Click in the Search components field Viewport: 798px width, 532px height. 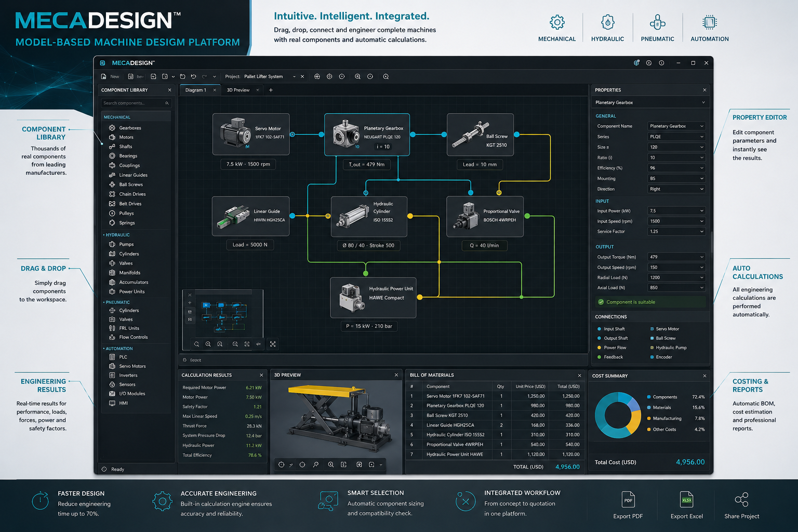pyautogui.click(x=136, y=103)
